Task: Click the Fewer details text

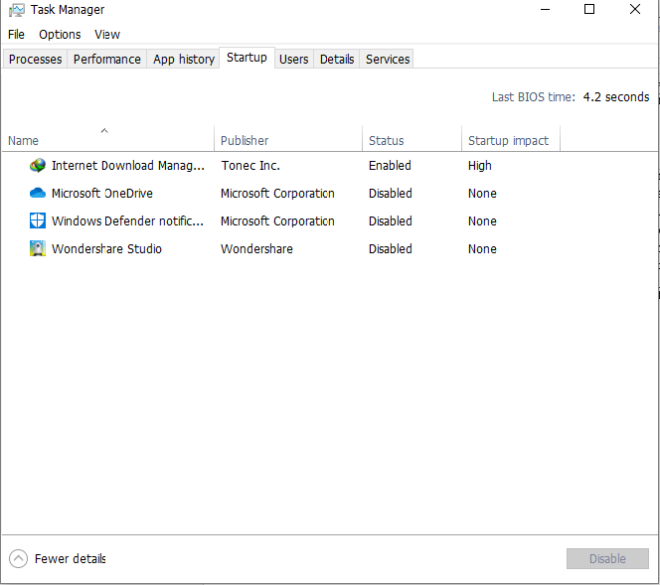Action: [70, 558]
